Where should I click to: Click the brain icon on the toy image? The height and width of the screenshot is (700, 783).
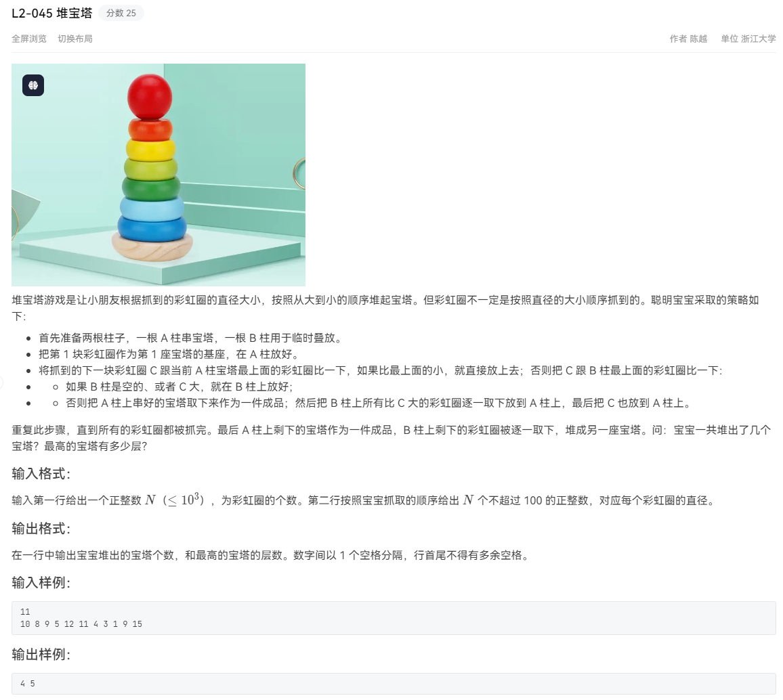pos(33,85)
